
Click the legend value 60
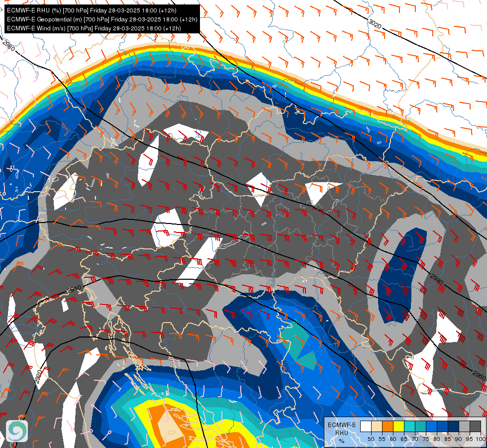tap(393, 439)
